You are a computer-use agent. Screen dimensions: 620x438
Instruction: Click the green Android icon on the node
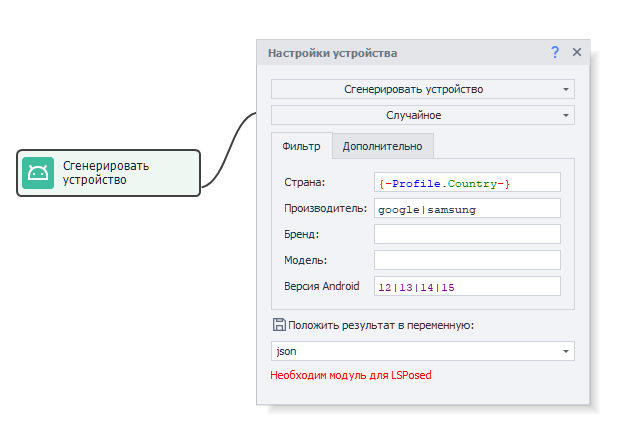point(39,173)
